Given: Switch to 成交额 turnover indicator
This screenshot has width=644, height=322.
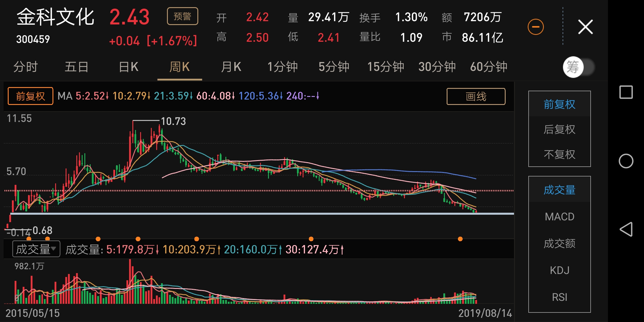Looking at the screenshot, I should 560,243.
